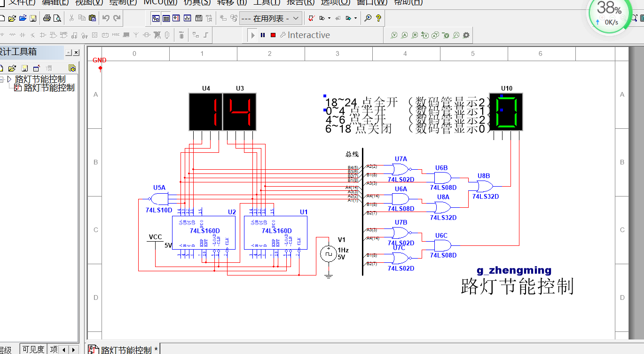Open the SPICE netlist viewer icon
Viewport: 644px width, 354px height.
point(176,18)
